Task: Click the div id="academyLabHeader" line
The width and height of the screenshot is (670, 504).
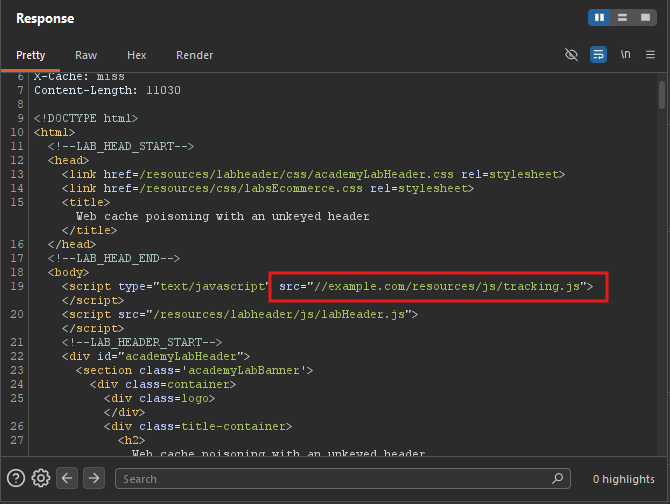Action: (156, 356)
